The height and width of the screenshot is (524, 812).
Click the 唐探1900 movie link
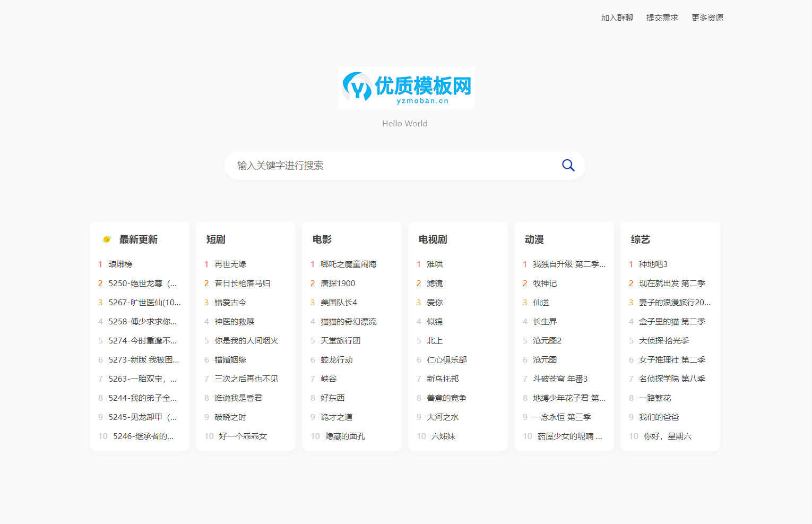click(339, 283)
